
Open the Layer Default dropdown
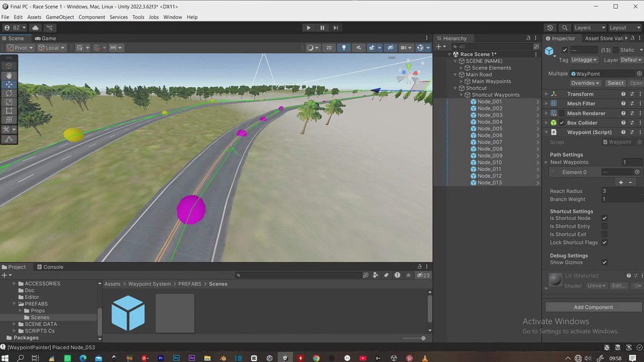click(631, 60)
